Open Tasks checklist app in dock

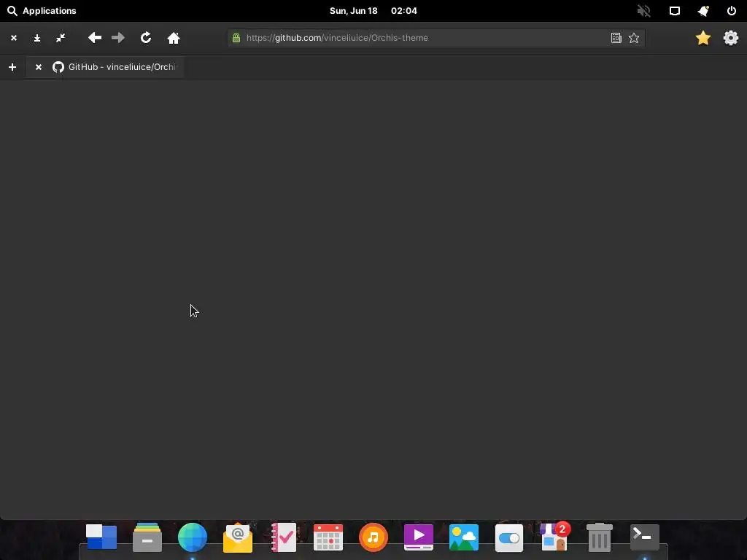pyautogui.click(x=284, y=537)
